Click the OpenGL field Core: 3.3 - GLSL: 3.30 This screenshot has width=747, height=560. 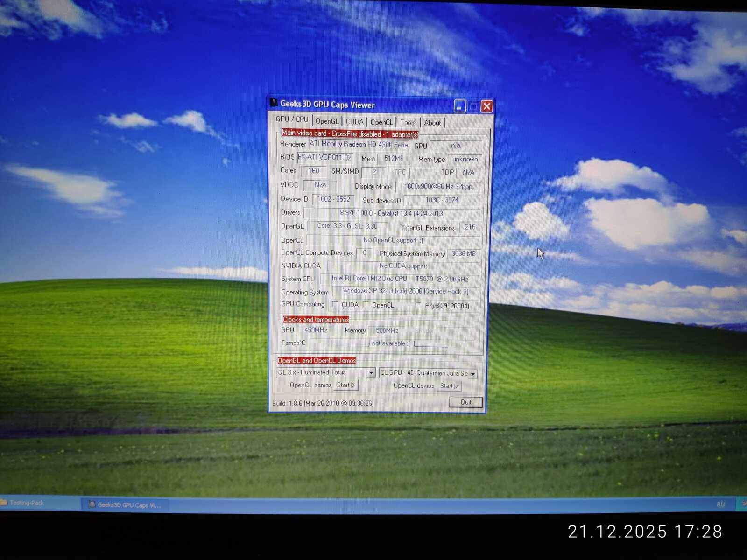[347, 226]
